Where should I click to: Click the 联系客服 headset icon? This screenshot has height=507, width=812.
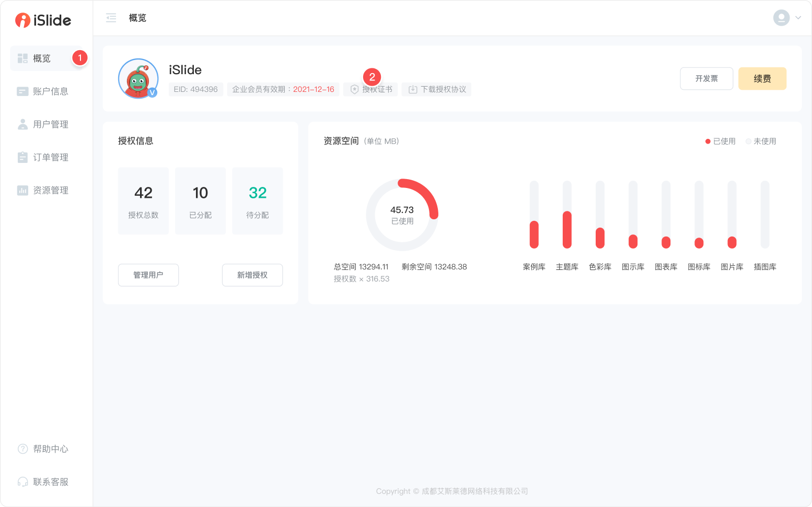pos(22,481)
